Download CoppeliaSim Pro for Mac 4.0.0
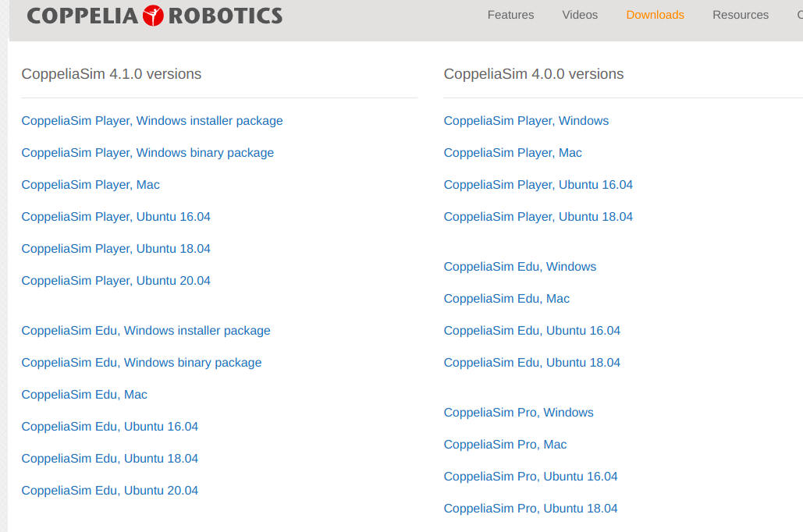 504,445
